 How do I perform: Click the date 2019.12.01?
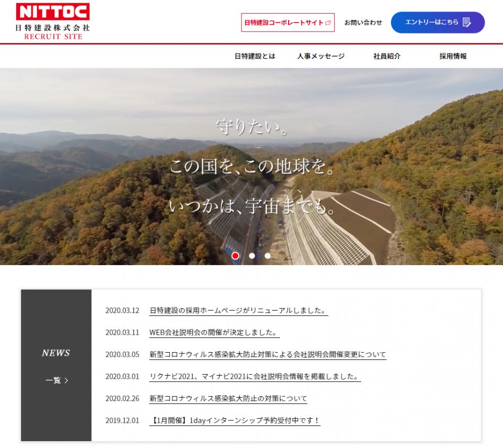(122, 420)
